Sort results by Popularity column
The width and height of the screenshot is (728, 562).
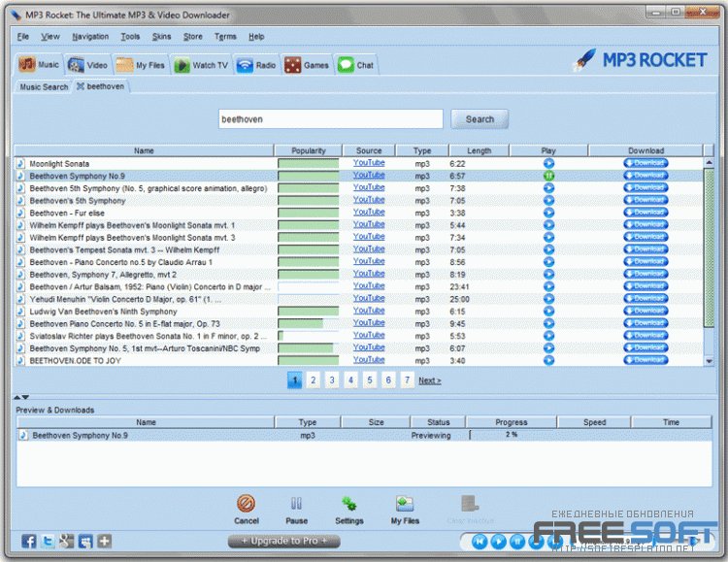(309, 150)
